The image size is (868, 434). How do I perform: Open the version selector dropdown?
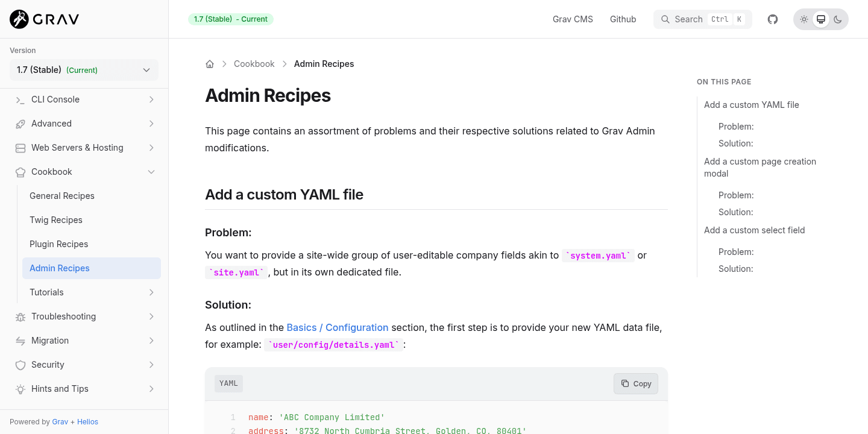[x=83, y=70]
